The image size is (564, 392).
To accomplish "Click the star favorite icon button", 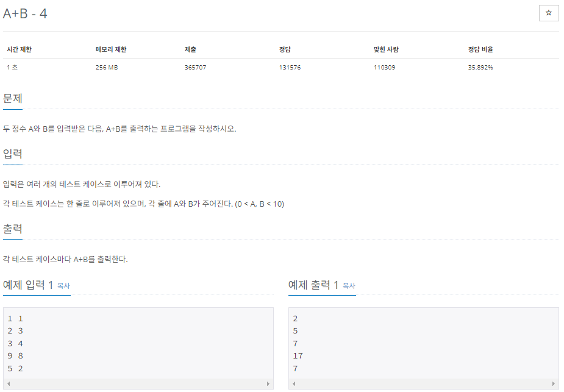I will coord(549,13).
